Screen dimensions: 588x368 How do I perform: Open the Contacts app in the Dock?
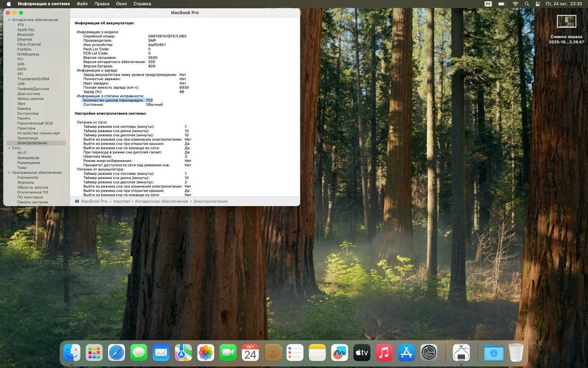tap(273, 353)
